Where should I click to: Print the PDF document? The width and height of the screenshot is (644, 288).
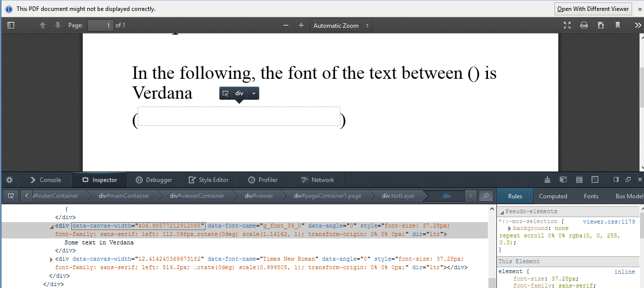(x=584, y=25)
